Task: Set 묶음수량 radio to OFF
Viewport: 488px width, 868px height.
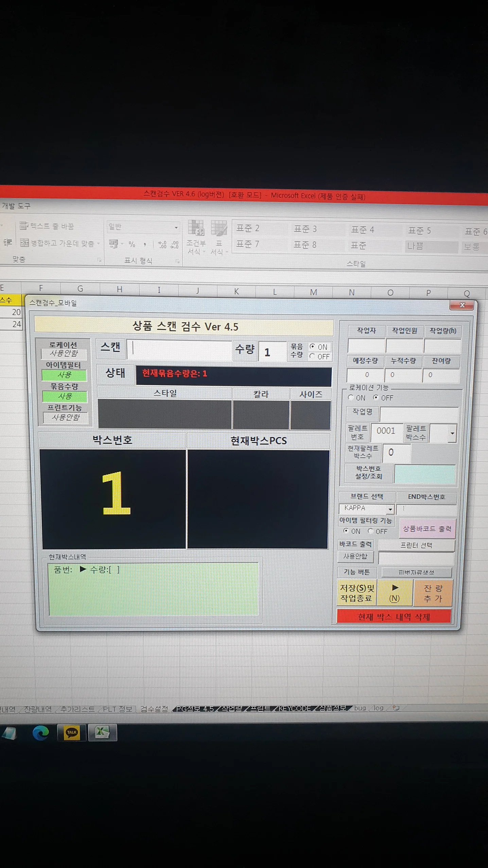Action: (x=312, y=356)
